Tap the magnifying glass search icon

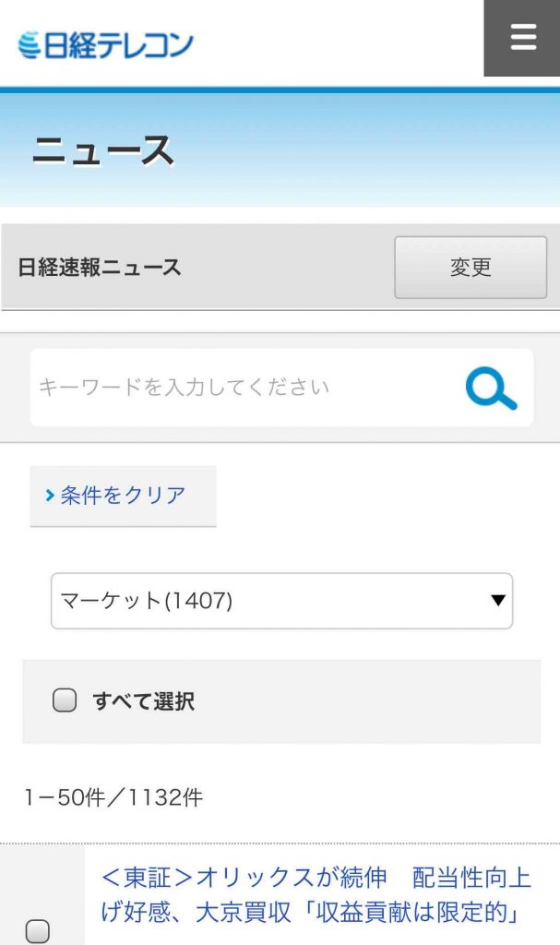(x=492, y=389)
